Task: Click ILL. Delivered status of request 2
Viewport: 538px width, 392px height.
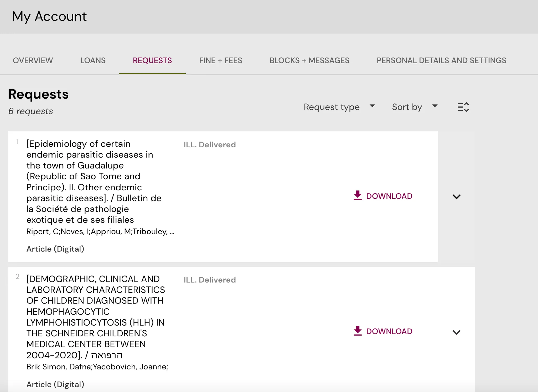Action: click(x=210, y=280)
